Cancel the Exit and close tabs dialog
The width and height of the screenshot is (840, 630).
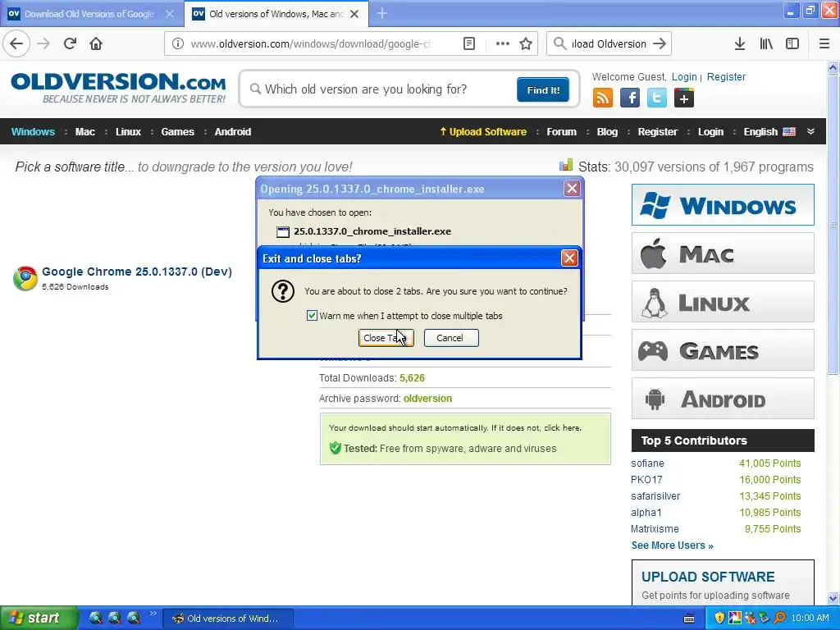point(451,338)
